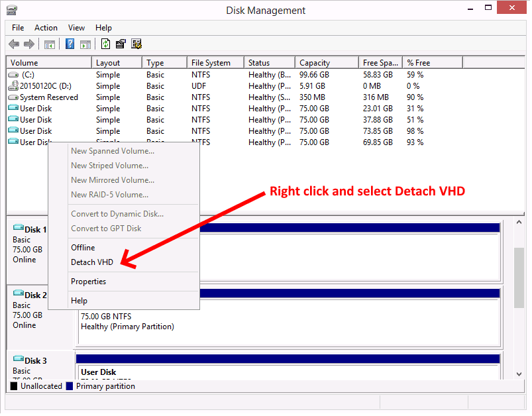Maximize the Disk Management window
532x416 pixels.
click(x=488, y=8)
